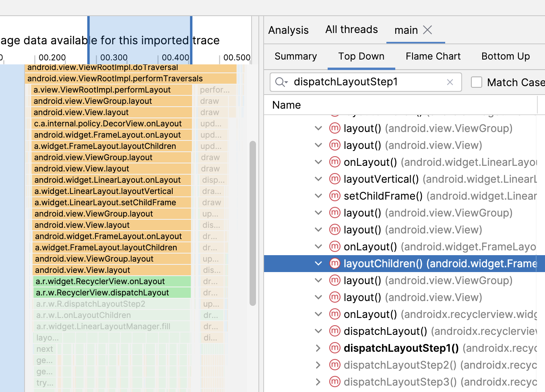
Task: Close the main thread tab
Action: (x=427, y=30)
